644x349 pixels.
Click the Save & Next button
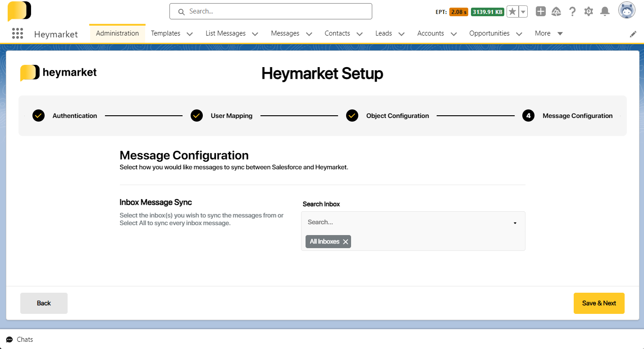point(599,303)
